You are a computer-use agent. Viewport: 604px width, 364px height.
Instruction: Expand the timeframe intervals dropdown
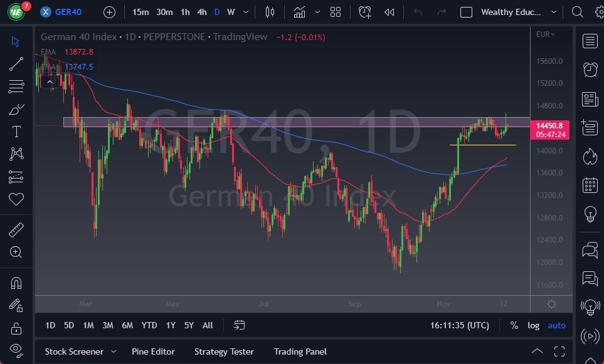(245, 11)
